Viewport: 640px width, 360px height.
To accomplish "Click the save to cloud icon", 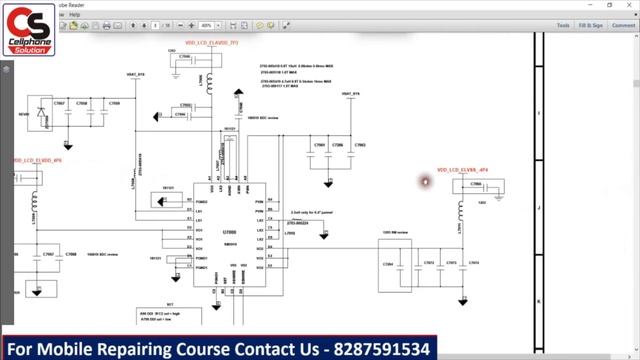I will (84, 26).
